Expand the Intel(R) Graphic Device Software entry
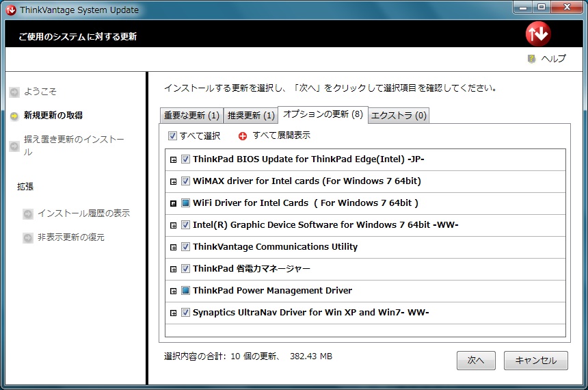The height and width of the screenshot is (390, 588). (173, 226)
